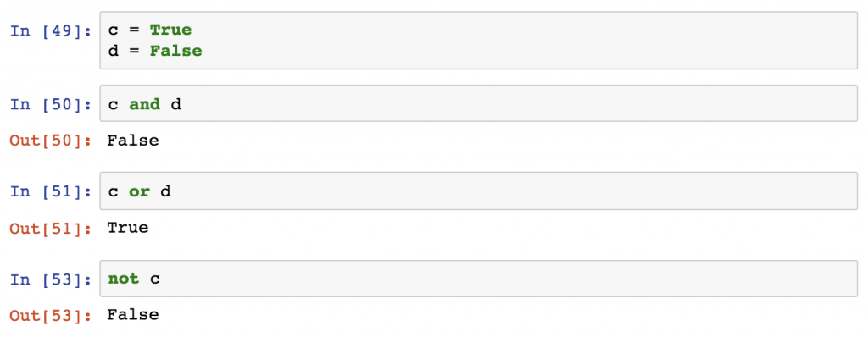The image size is (868, 337).
Task: Click the False result of Out[50]
Action: point(133,141)
